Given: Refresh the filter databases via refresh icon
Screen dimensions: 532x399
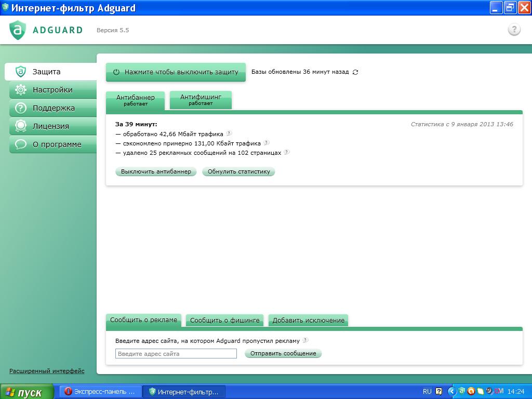Looking at the screenshot, I should [355, 72].
